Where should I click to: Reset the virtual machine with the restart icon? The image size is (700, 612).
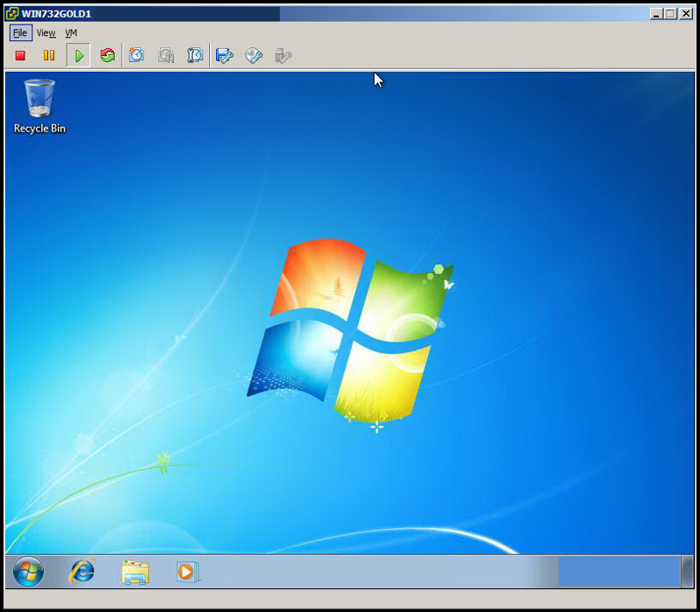tap(107, 55)
